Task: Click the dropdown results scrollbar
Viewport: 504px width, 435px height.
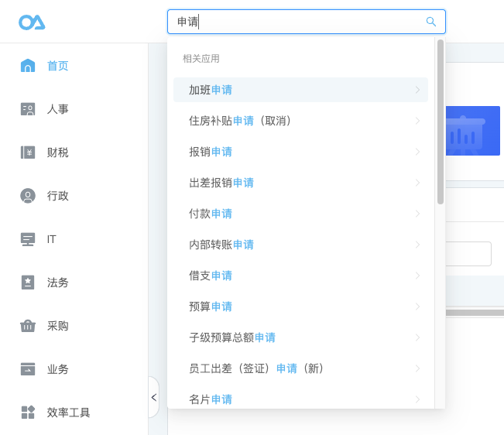Action: click(x=441, y=122)
